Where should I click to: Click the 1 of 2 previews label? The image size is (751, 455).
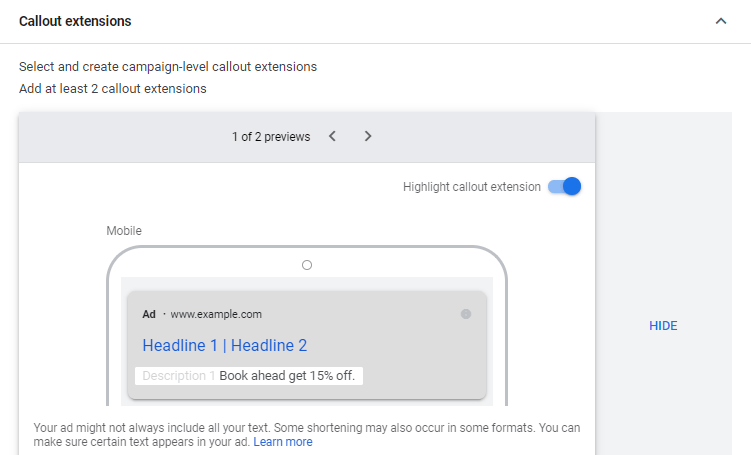271,136
